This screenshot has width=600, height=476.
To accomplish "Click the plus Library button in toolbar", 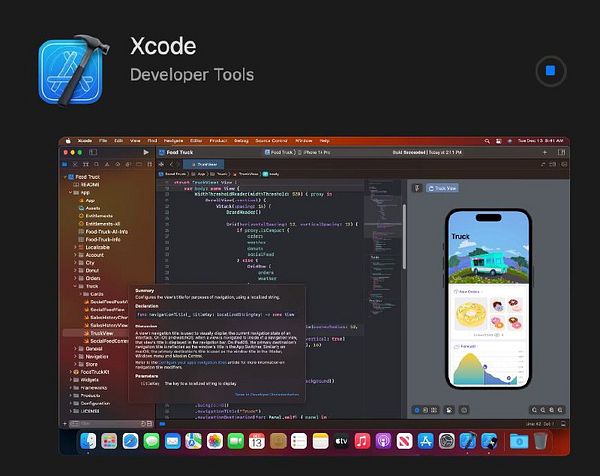I will (545, 152).
